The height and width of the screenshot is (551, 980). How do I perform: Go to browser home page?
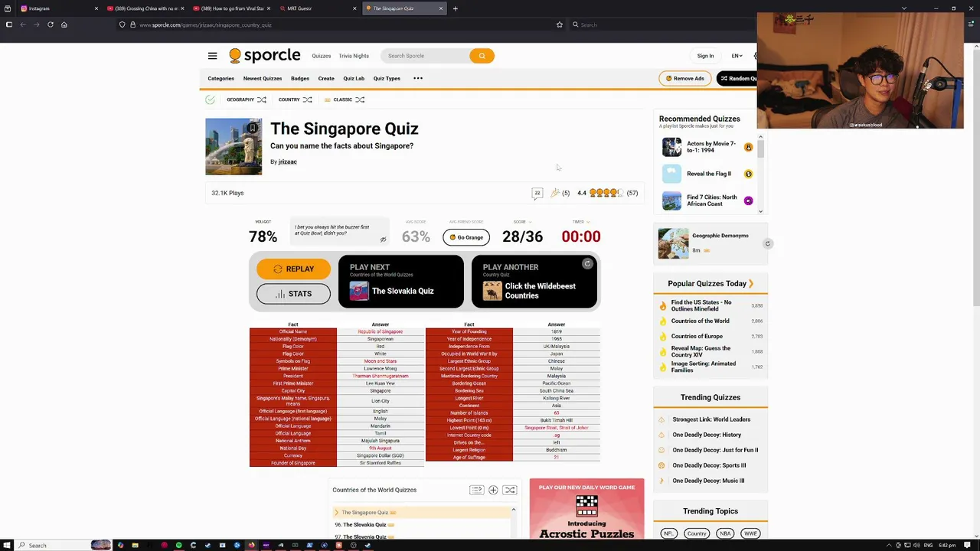pos(64,24)
